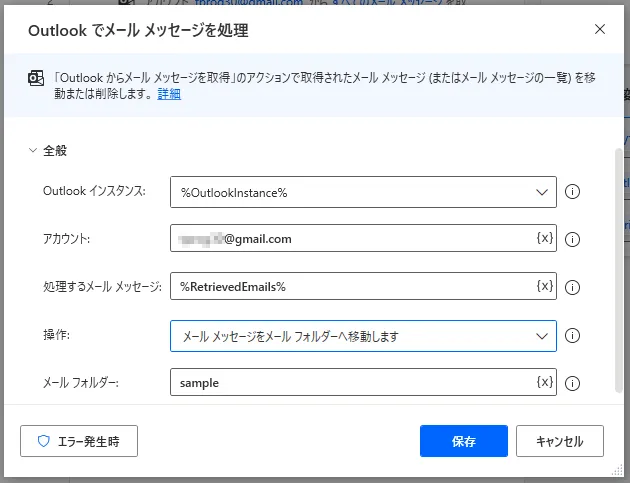Open エラー発生時 settings
Screen dimensions: 630x483
click(79, 441)
